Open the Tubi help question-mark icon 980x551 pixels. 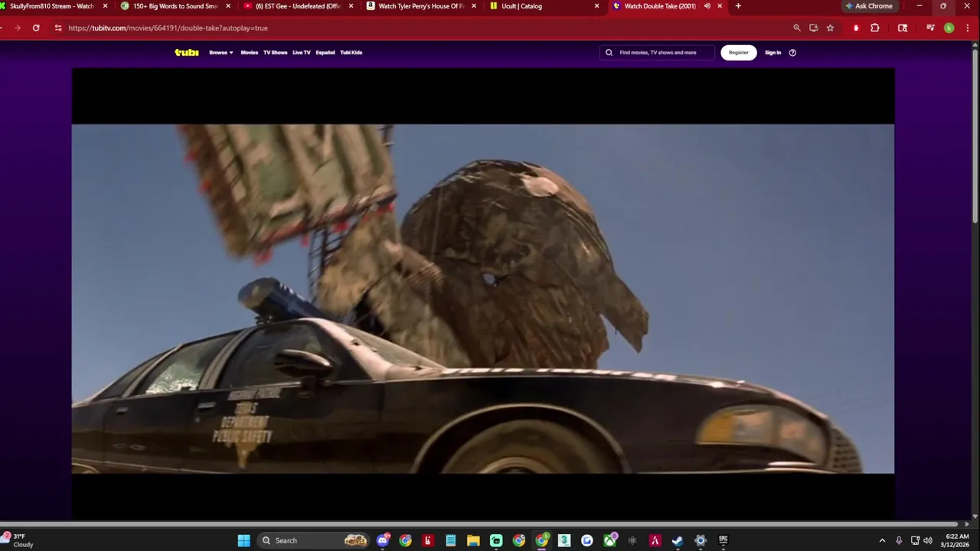pos(792,53)
